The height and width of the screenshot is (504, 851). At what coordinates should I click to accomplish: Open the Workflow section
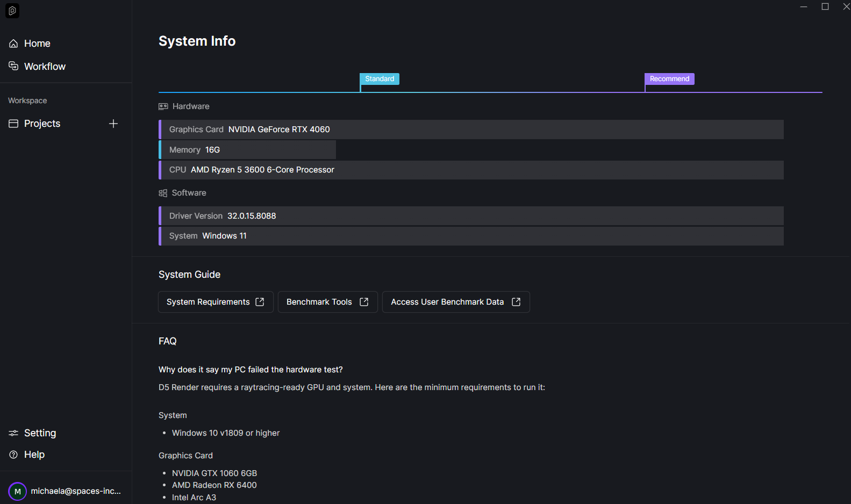[x=45, y=66]
